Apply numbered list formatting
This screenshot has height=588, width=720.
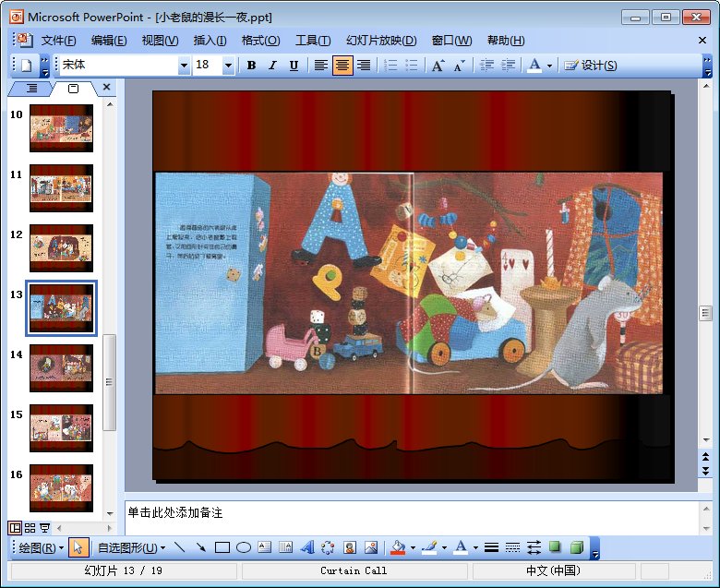click(390, 66)
